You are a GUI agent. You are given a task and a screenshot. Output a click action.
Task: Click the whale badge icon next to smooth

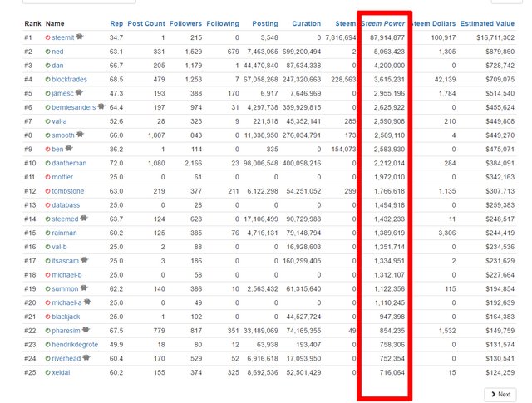point(80,135)
